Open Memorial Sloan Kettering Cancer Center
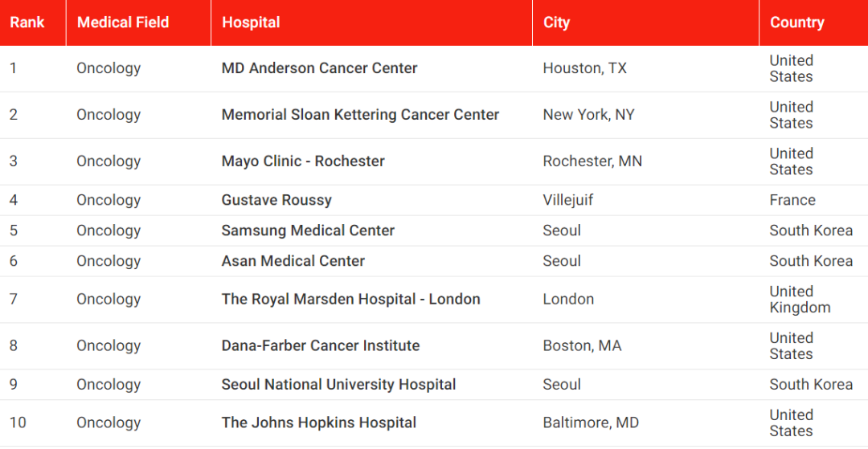Viewport: 868px width, 449px height. 360,115
